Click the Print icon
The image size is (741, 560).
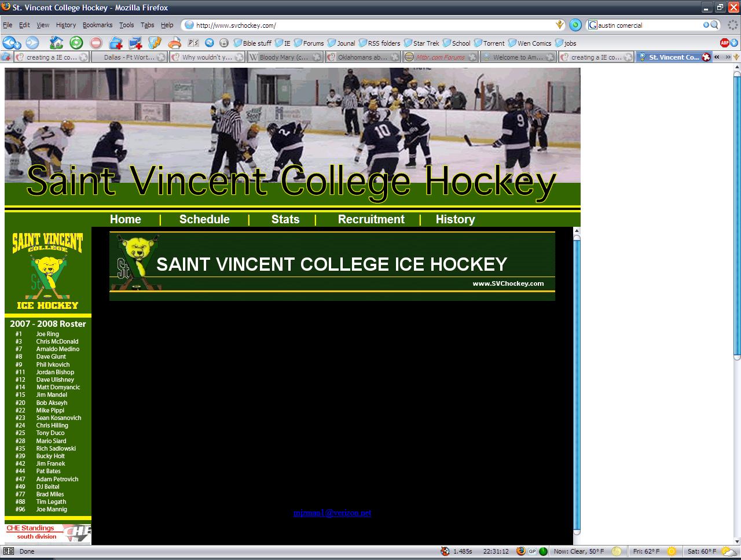174,42
